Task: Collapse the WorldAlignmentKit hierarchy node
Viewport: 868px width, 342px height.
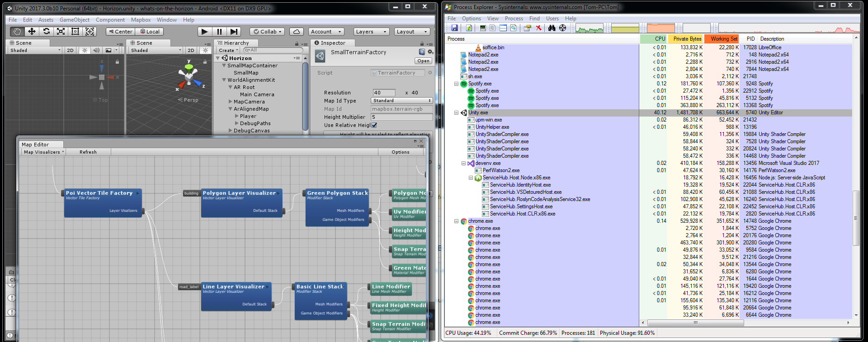Action: coord(224,80)
